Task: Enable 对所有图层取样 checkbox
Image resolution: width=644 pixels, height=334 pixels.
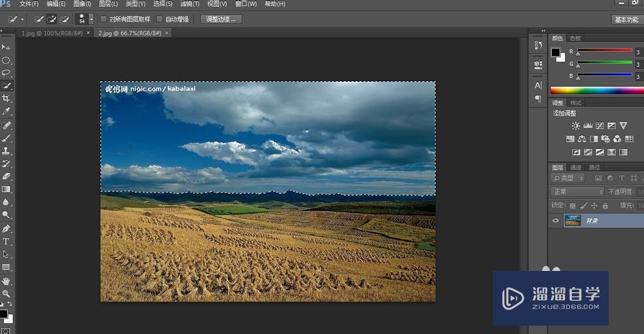Action: coord(104,19)
